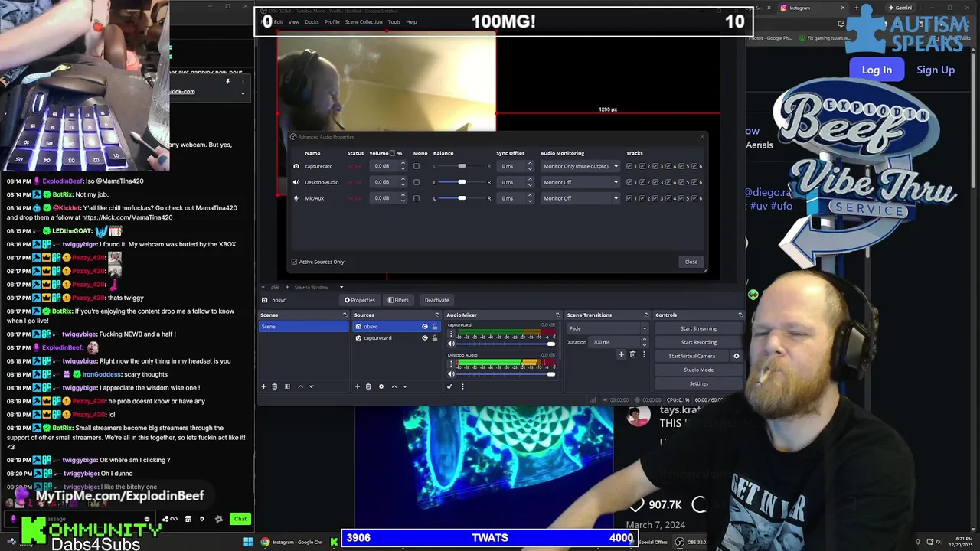Click the Studio Mode button
This screenshot has height=551, width=980.
click(x=698, y=370)
